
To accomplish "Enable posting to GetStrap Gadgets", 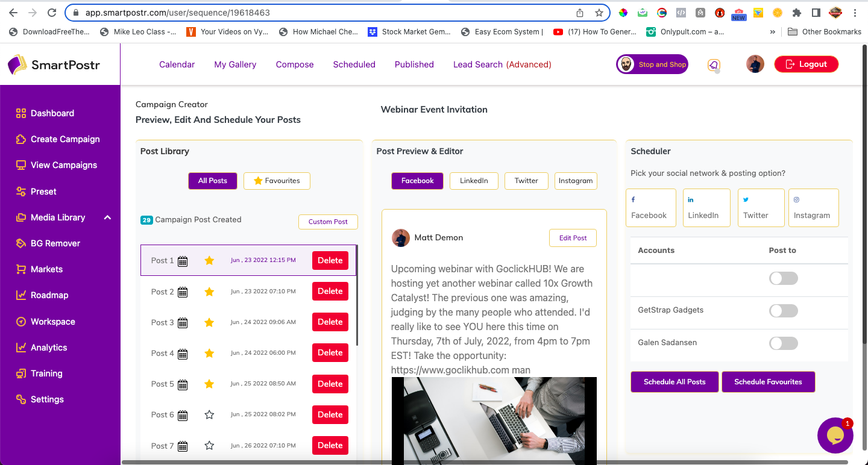I will tap(784, 311).
